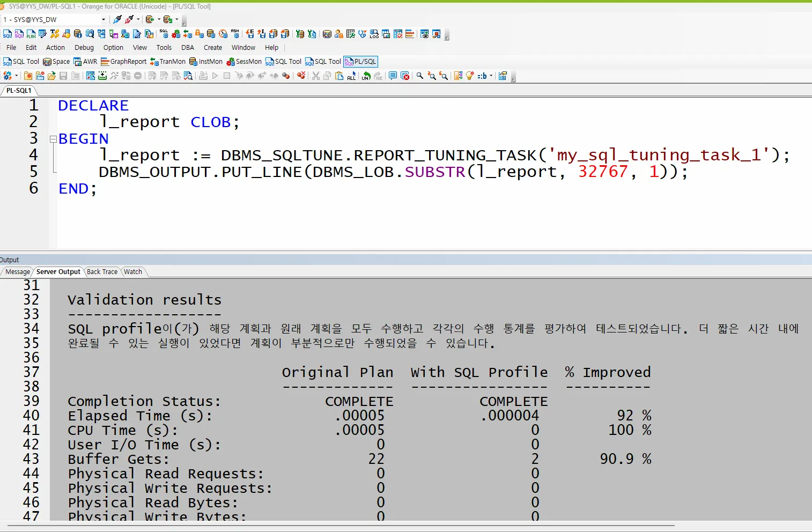This screenshot has height=532, width=812.
Task: Open a new SQL Tool from toolbar icon
Action: [x=8, y=34]
